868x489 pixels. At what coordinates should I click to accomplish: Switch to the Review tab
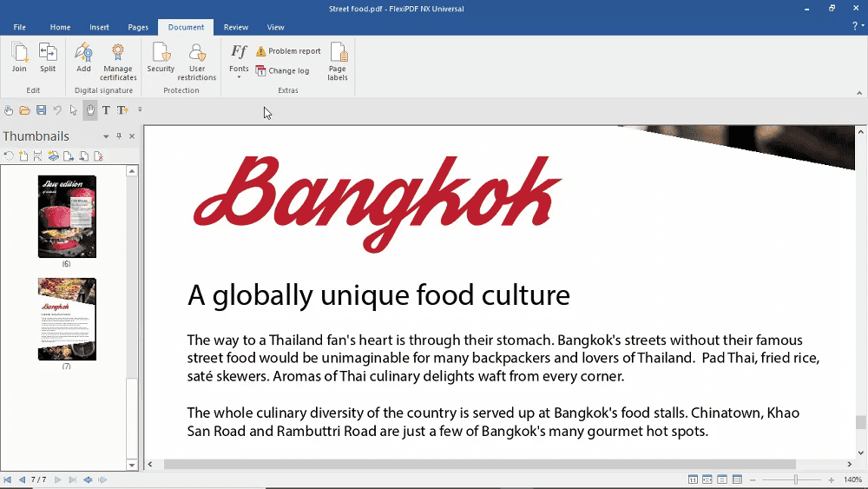pyautogui.click(x=236, y=27)
